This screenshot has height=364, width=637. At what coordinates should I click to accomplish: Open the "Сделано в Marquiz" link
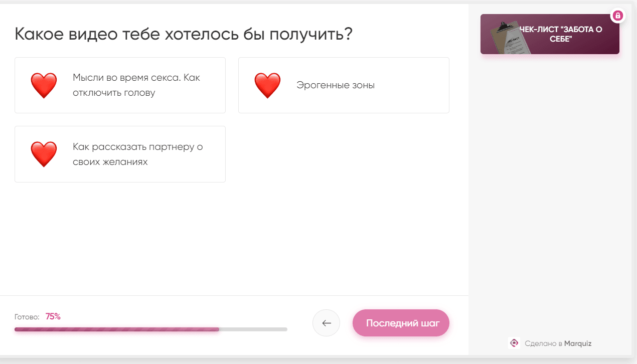click(x=558, y=343)
